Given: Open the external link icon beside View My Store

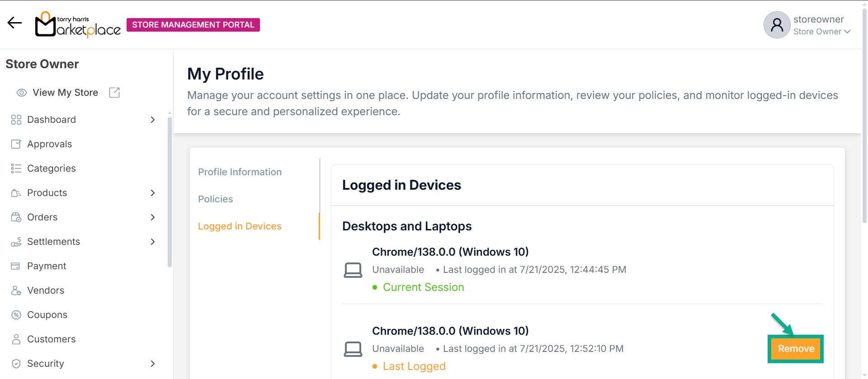Looking at the screenshot, I should pyautogui.click(x=114, y=93).
